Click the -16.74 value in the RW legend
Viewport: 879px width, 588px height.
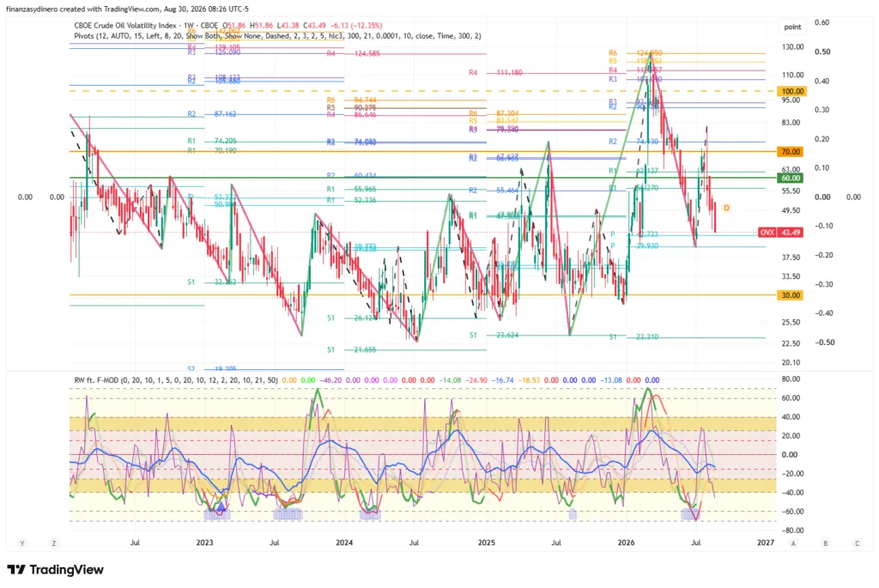tap(503, 380)
